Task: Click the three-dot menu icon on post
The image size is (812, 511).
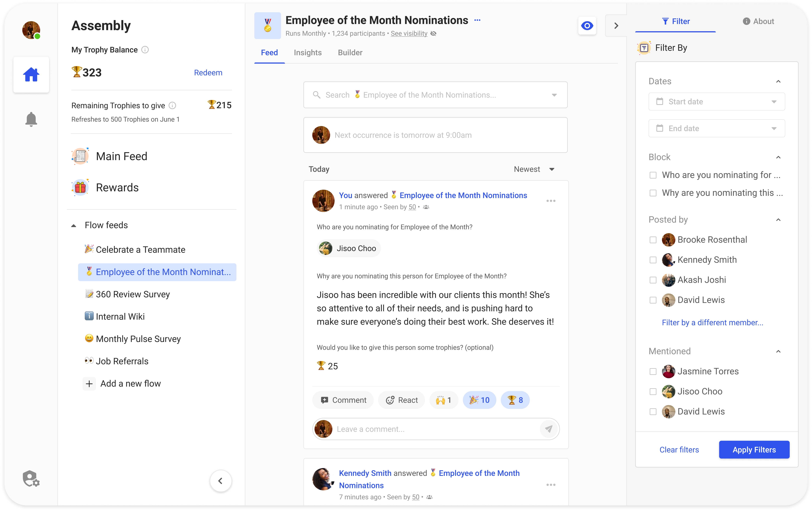Action: pos(551,200)
